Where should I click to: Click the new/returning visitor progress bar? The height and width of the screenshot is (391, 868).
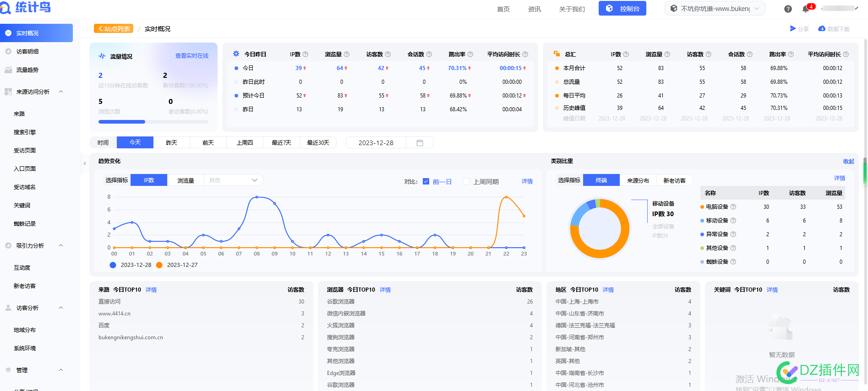(x=153, y=122)
